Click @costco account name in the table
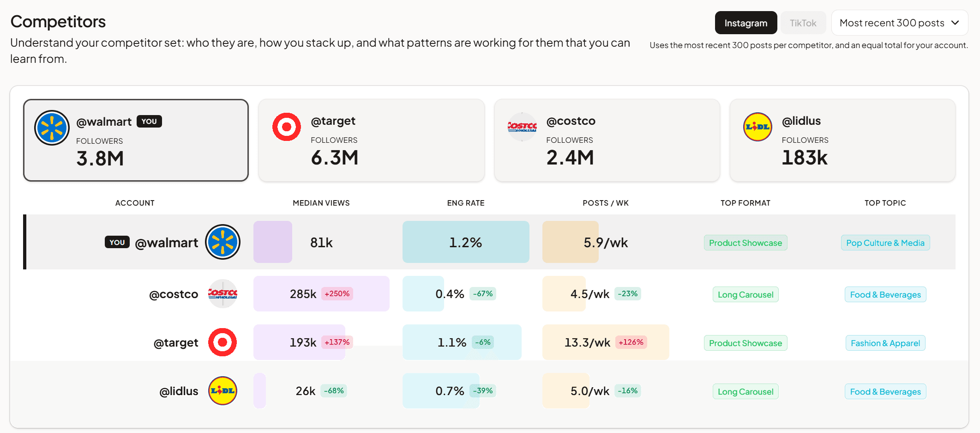 pos(174,294)
